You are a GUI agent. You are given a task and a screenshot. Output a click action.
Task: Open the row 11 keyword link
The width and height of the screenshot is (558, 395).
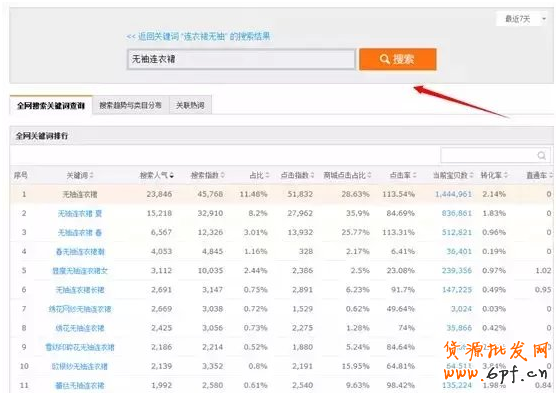point(80,385)
